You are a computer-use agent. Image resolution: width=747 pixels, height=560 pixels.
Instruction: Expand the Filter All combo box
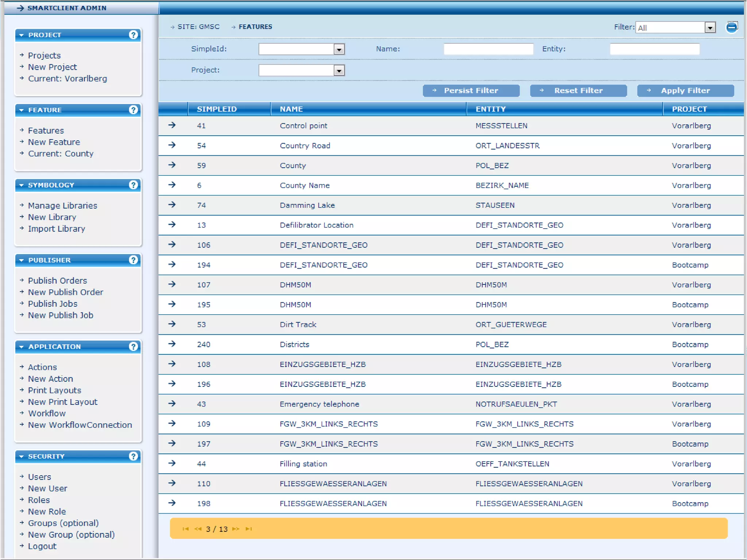[x=709, y=28]
